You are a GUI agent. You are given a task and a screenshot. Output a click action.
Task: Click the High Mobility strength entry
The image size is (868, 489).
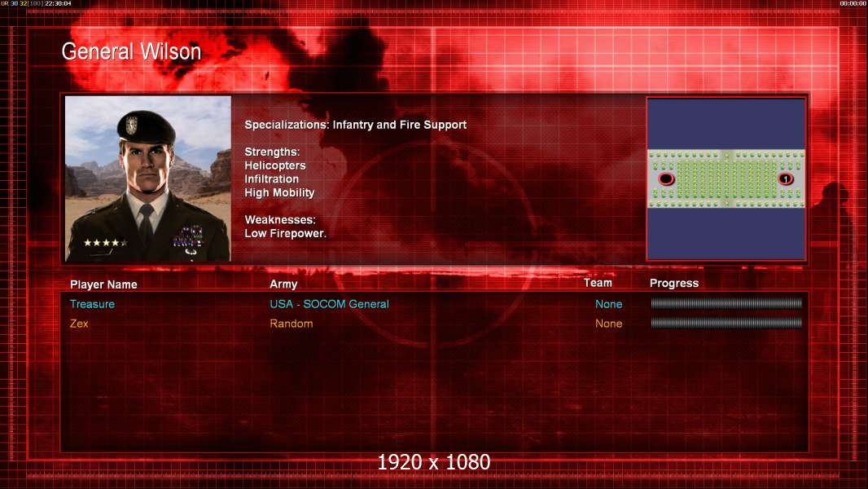pyautogui.click(x=279, y=192)
